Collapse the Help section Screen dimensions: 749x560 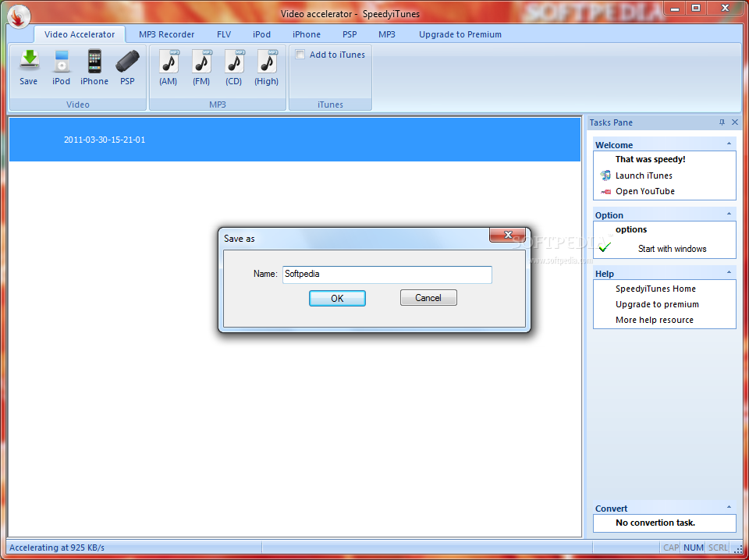click(x=729, y=273)
